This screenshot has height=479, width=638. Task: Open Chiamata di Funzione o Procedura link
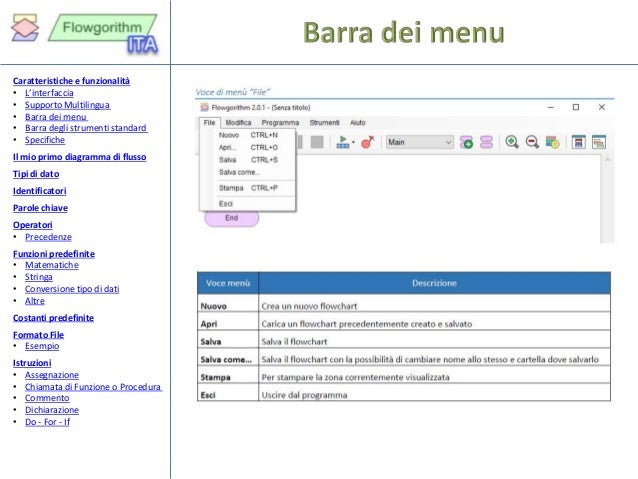(x=93, y=387)
